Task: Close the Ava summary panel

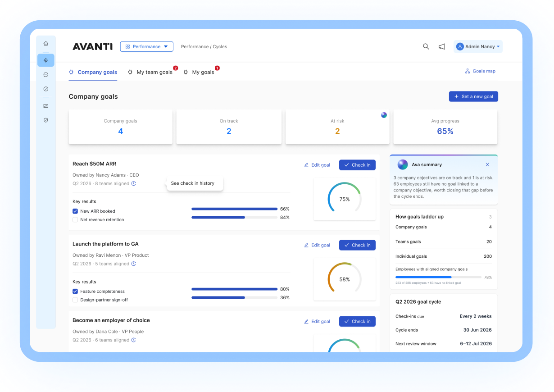Action: (487, 165)
